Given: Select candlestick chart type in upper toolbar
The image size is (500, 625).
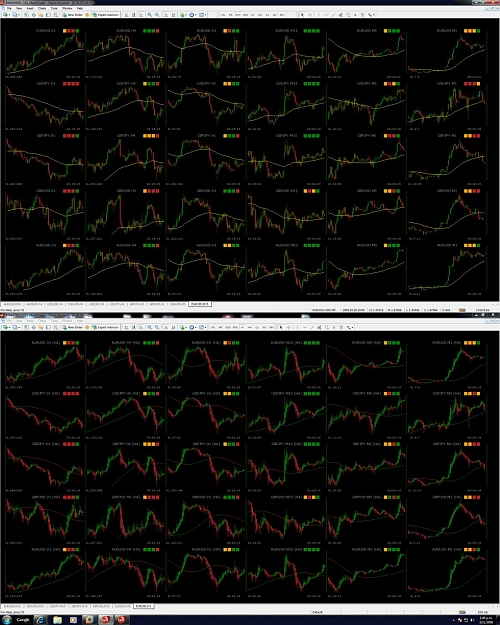Looking at the screenshot, I should [x=134, y=15].
